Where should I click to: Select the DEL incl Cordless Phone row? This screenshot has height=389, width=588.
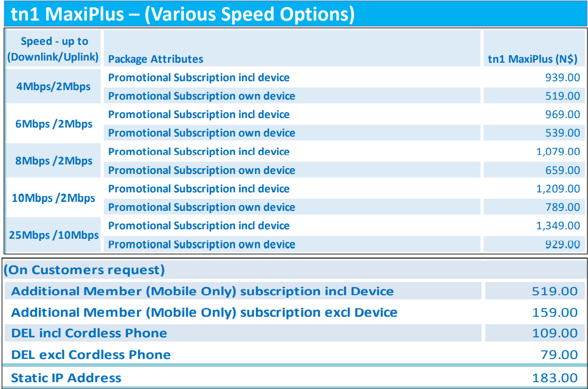tap(89, 333)
